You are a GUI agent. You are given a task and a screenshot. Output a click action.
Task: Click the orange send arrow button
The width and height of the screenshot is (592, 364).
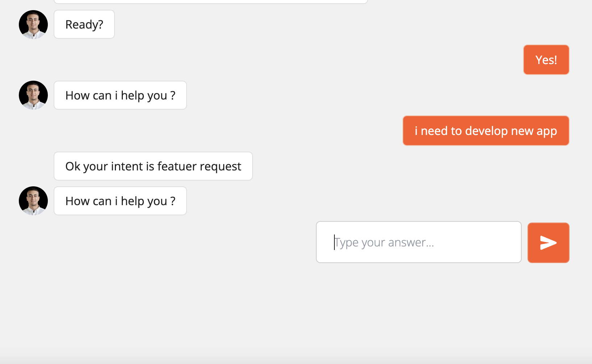(x=548, y=242)
